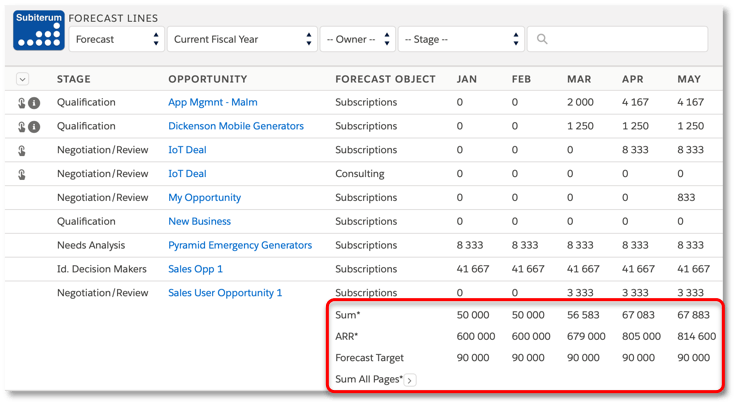
Task: Open IoT Deal link in Consulting row
Action: (x=187, y=174)
